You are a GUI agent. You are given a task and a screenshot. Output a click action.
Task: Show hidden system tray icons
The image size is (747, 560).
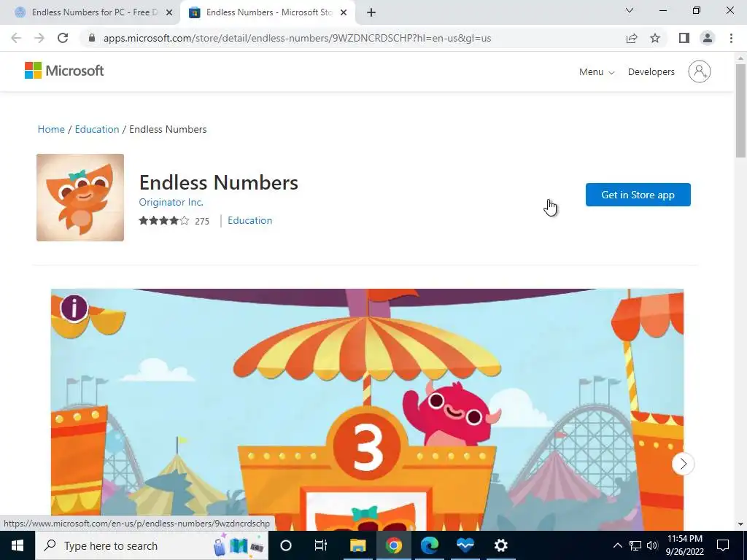tap(617, 545)
